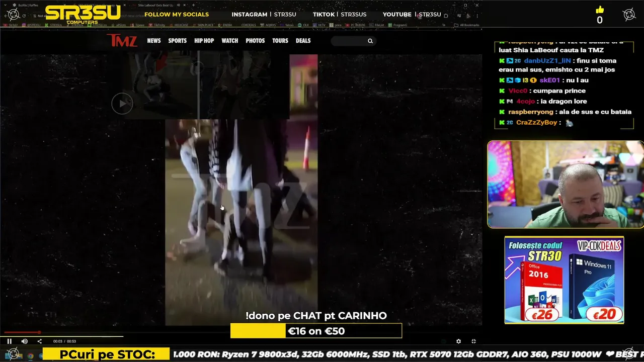Open video settings gear icon
The width and height of the screenshot is (644, 362).
458,341
